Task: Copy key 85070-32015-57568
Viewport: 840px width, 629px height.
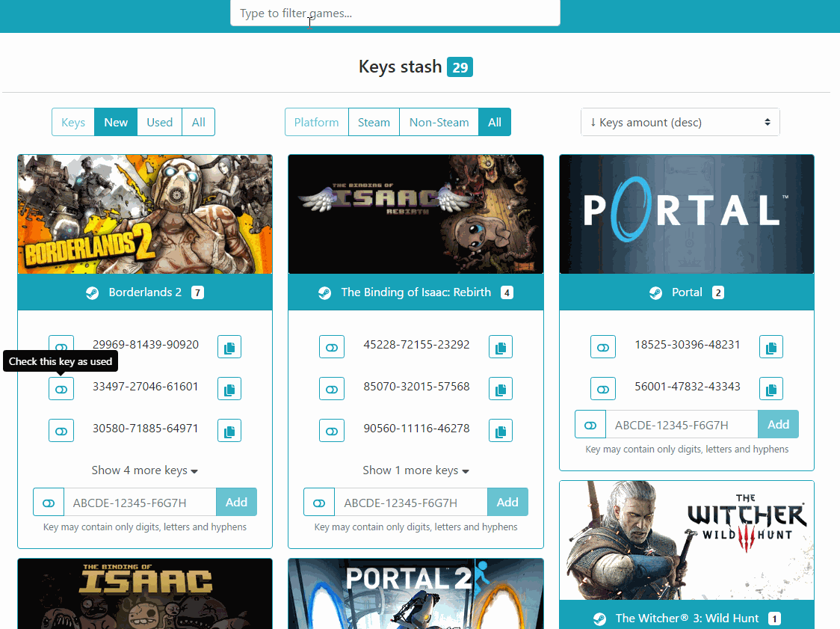Action: 501,389
